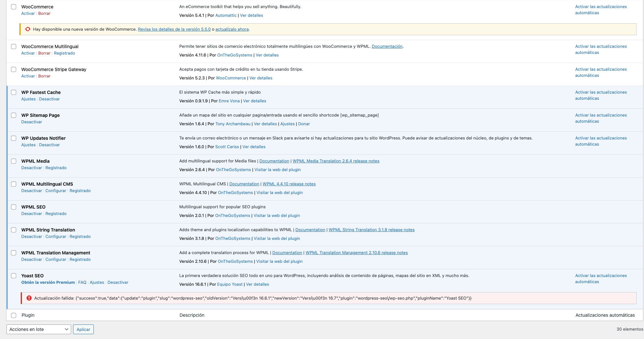Open the Equipo Yoast author link
Viewport: 644px width, 339px height.
click(x=230, y=284)
